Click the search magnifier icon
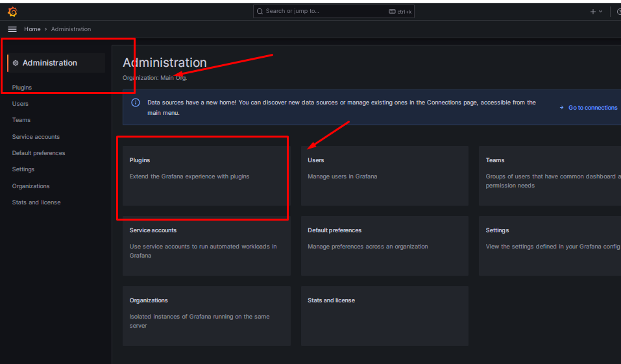 pyautogui.click(x=260, y=12)
